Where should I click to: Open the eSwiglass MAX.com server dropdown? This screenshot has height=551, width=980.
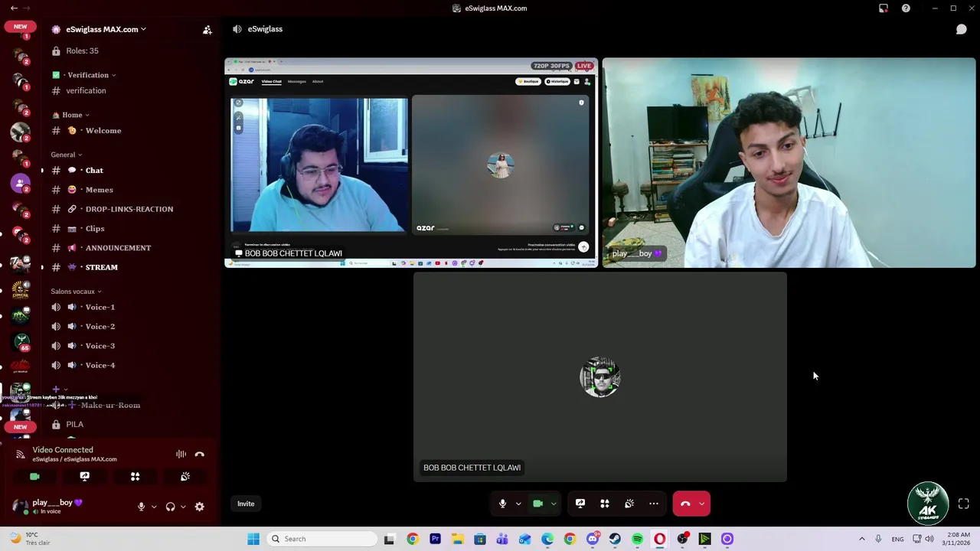pyautogui.click(x=106, y=30)
